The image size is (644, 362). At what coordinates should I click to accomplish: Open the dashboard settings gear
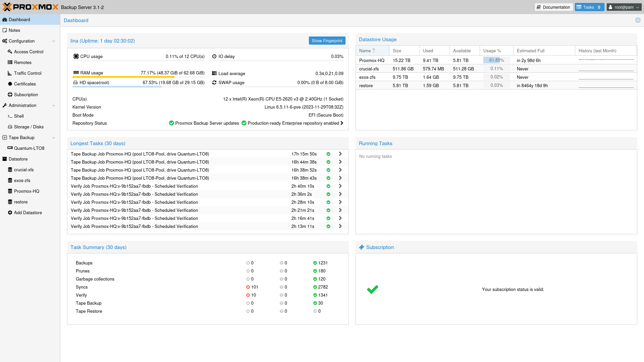(638, 20)
